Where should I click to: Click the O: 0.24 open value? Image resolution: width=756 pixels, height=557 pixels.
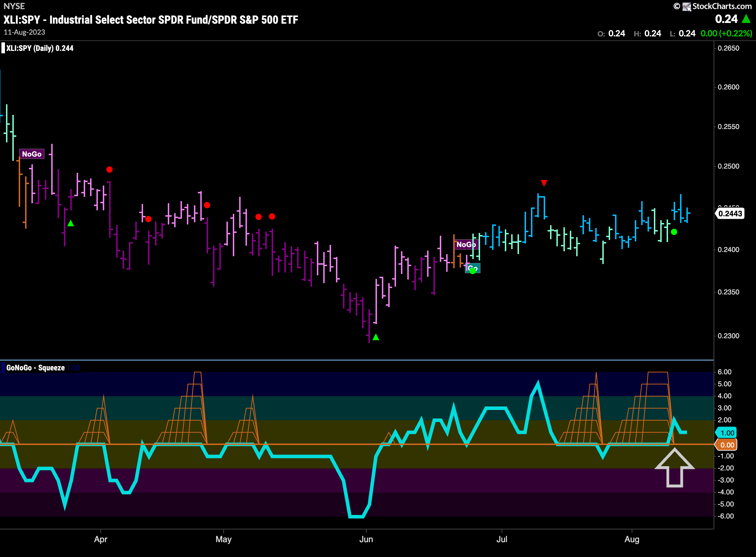(x=611, y=34)
